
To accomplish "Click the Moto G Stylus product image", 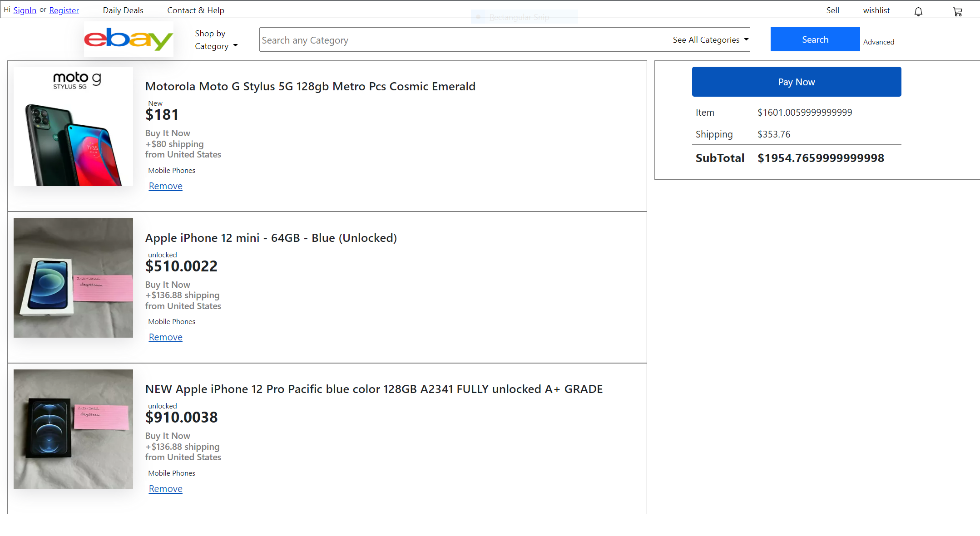I will coord(73,126).
